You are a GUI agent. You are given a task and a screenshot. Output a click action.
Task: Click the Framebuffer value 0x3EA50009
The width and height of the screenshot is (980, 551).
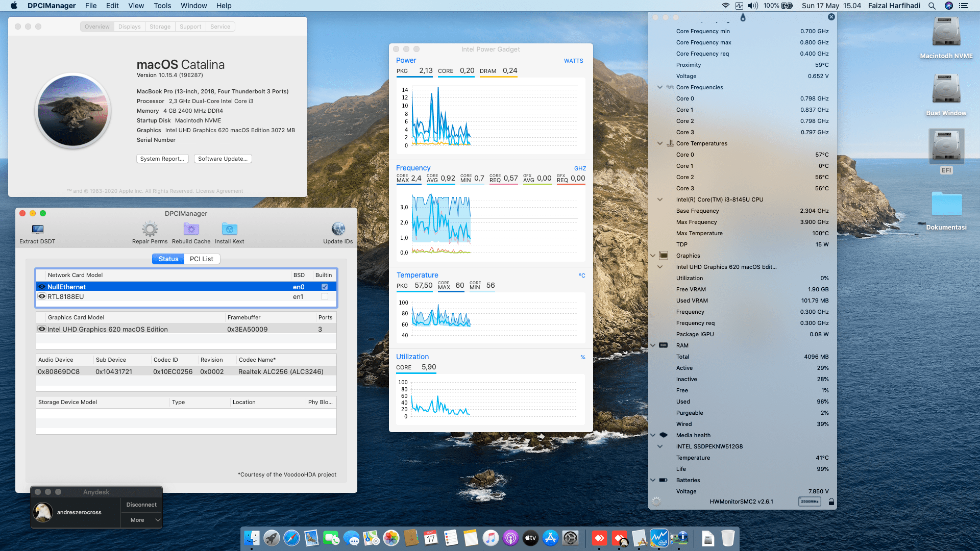click(247, 329)
